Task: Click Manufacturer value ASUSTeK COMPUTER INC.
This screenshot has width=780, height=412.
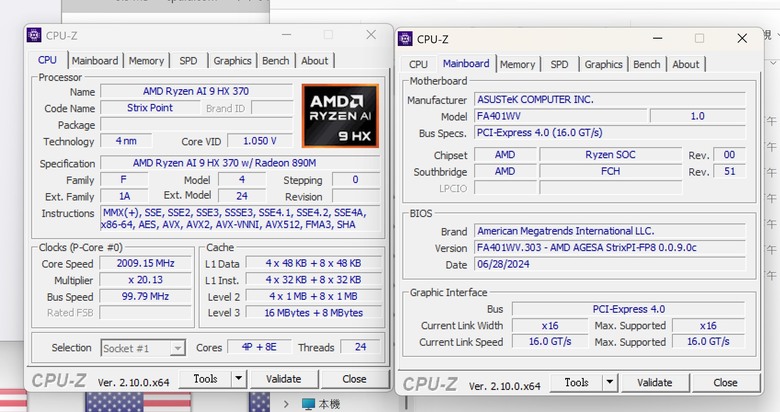Action: click(610, 100)
